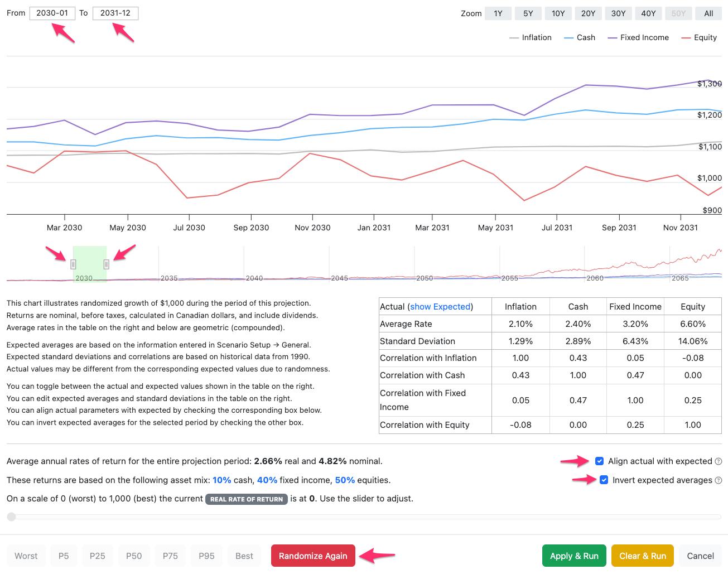Click the left range handle in navigator chart
The height and width of the screenshot is (574, 728).
coord(73,264)
